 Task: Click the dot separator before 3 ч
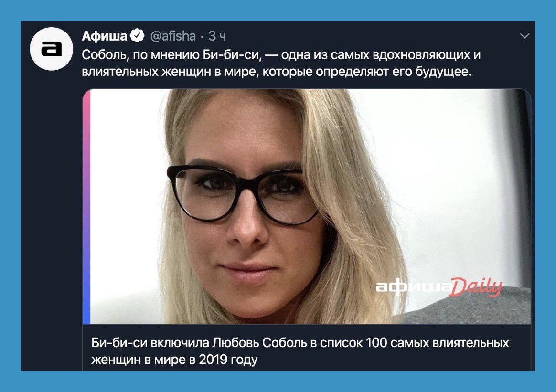point(202,36)
